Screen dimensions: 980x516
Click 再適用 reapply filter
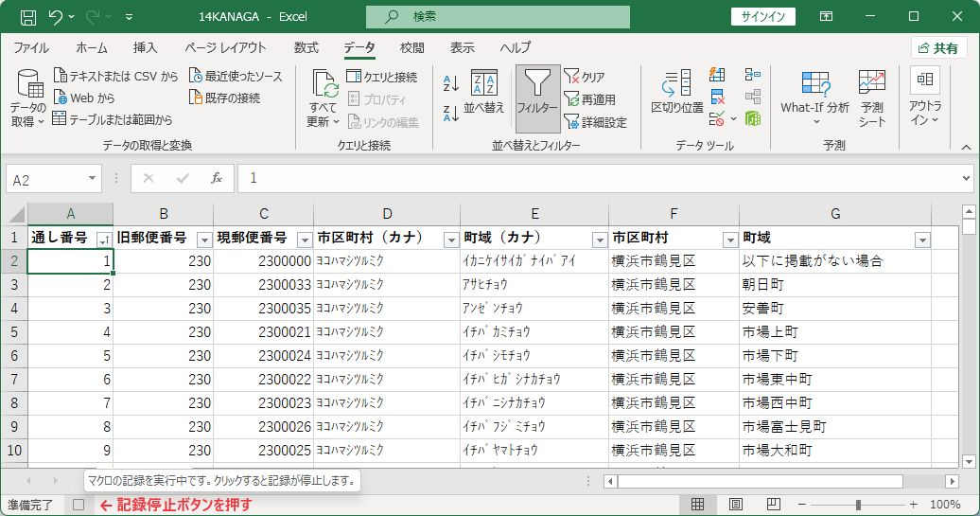[590, 99]
